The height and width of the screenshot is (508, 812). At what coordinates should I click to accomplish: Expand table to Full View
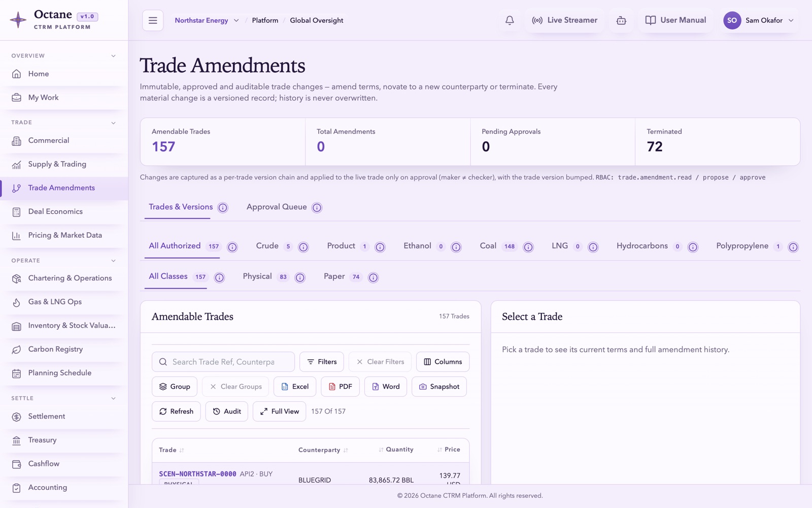point(279,411)
